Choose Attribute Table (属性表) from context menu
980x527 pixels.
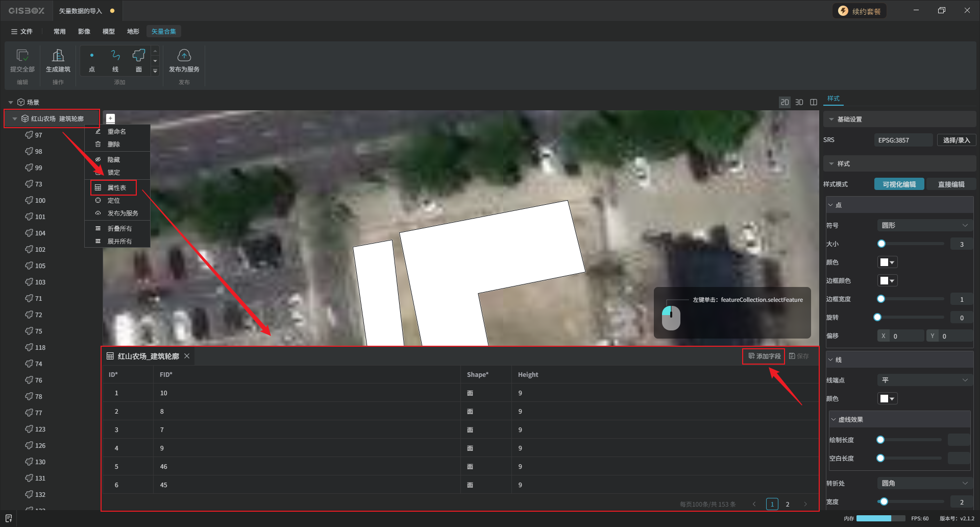[x=116, y=188]
